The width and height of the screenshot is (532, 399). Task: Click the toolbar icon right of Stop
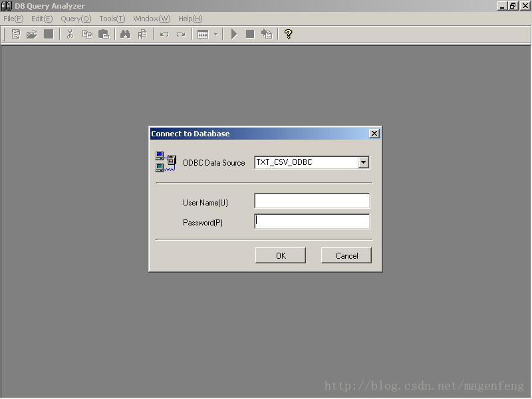click(267, 35)
